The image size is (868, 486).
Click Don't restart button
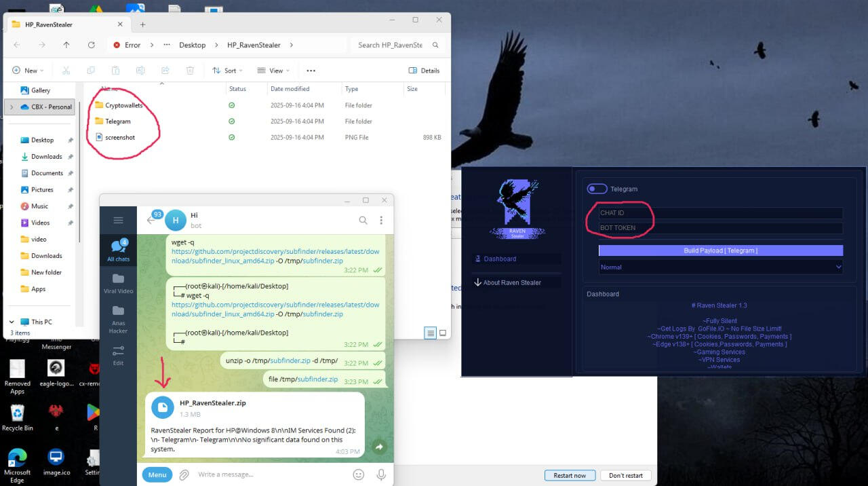tap(626, 475)
